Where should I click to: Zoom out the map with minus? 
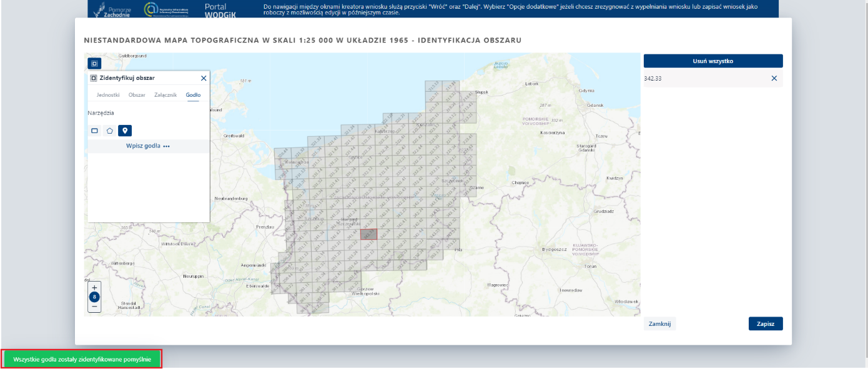coord(94,307)
